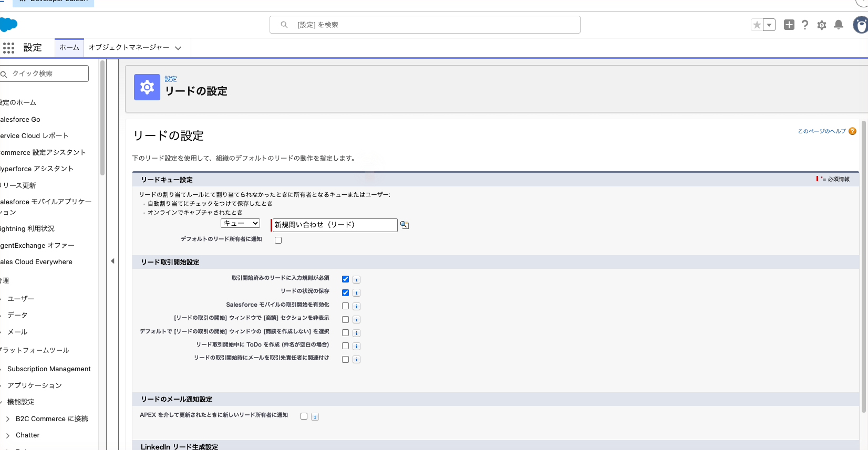Open the global actions plus icon

coord(789,25)
